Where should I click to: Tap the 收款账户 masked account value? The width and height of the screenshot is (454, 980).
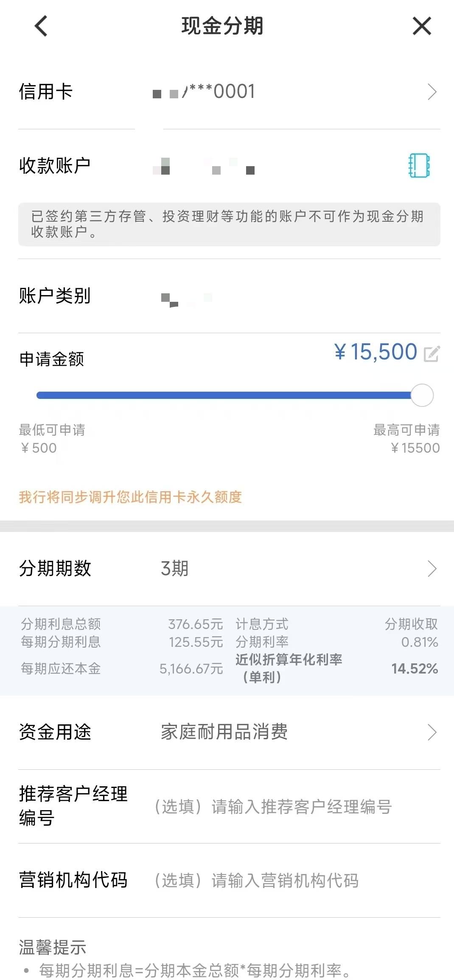point(204,166)
